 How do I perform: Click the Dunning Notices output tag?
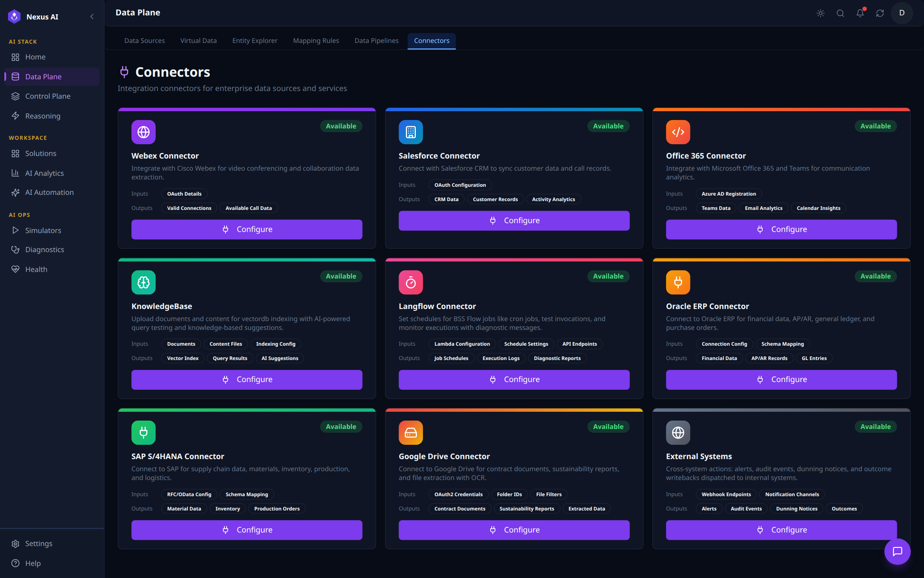796,509
